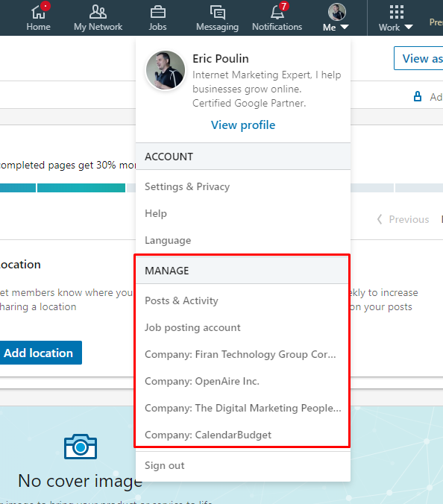Expand the Work dropdown arrow
443x504 pixels.
[408, 27]
